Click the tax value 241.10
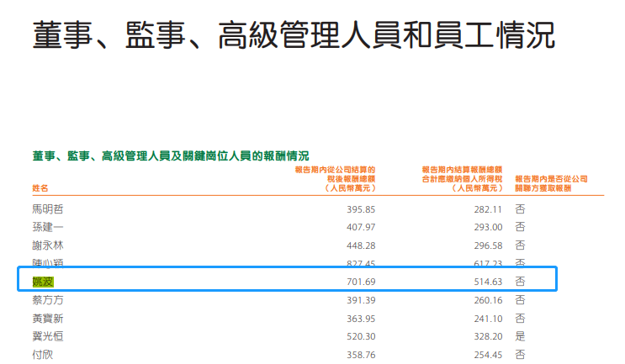 point(488,319)
